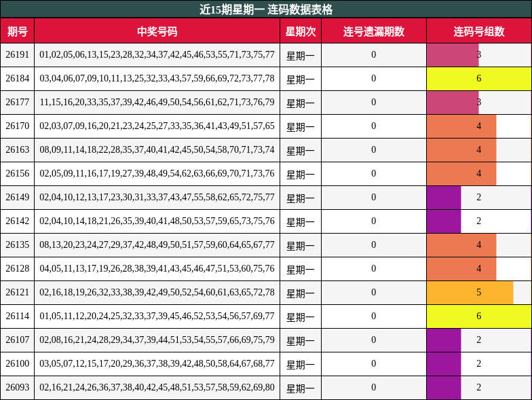Viewport: 532px width, 400px height.
Task: Click the orange bar for issue 26128
Action: pyautogui.click(x=461, y=269)
